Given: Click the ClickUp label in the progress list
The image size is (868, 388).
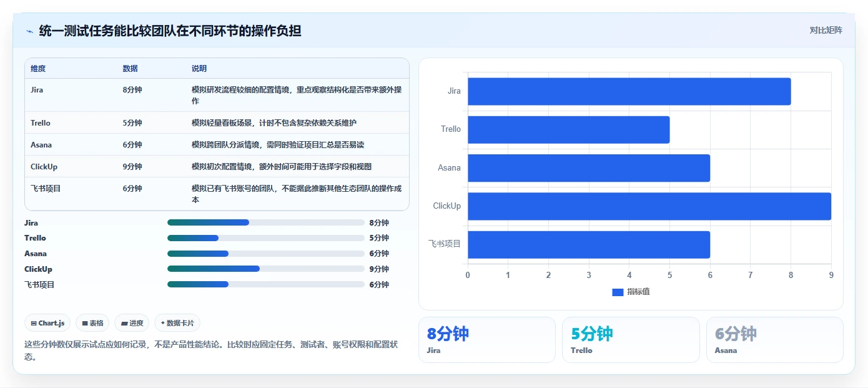Looking at the screenshot, I should point(38,269).
